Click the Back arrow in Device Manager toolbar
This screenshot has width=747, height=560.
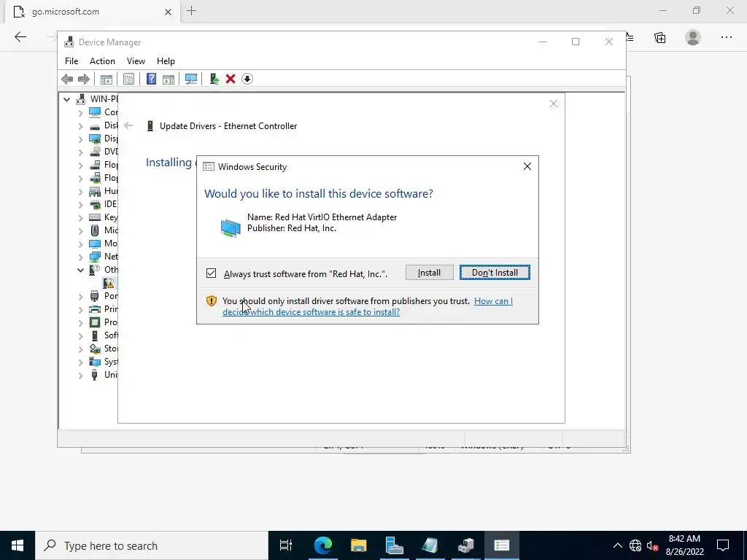[67, 79]
